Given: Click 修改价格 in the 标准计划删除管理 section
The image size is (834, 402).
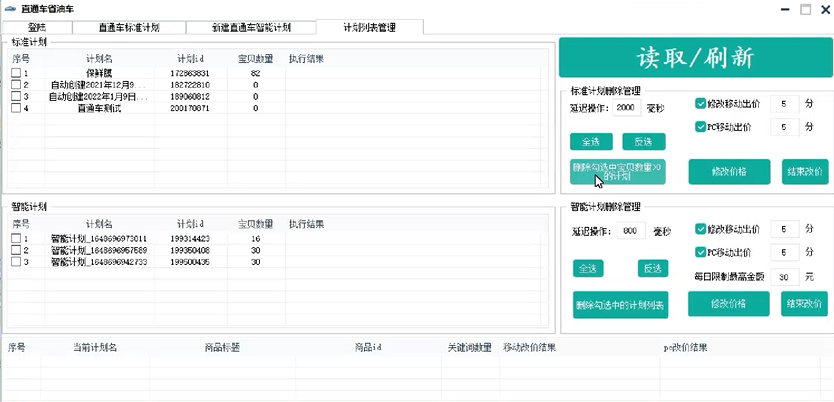Looking at the screenshot, I should (x=728, y=171).
